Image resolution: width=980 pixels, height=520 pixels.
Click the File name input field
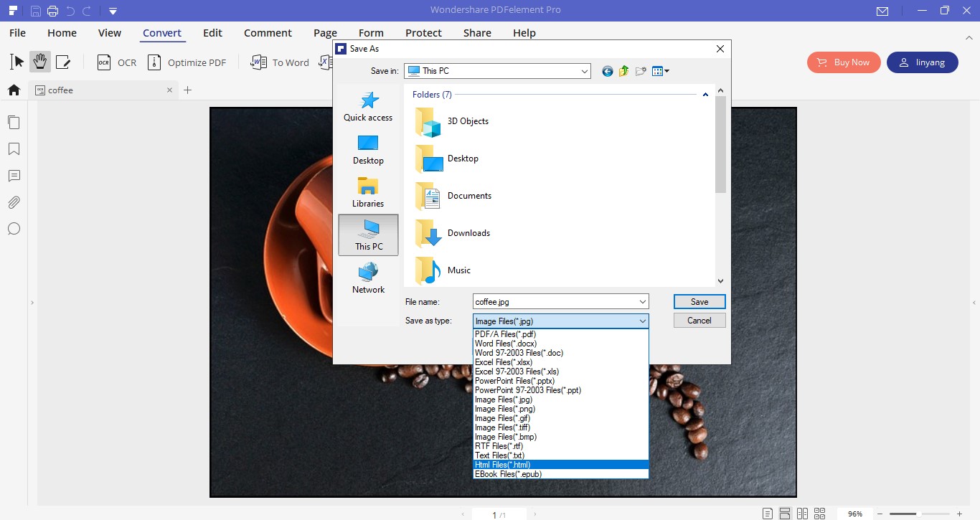point(555,302)
